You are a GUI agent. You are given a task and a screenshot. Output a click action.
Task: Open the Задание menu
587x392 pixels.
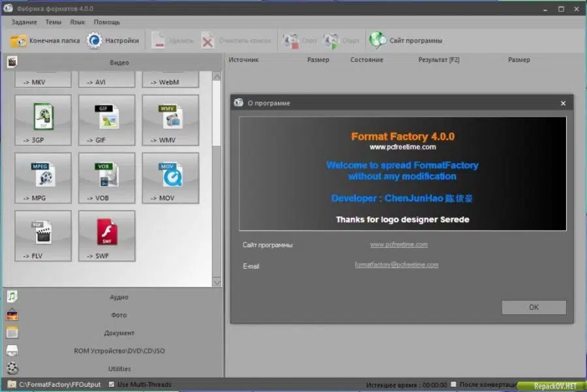[24, 22]
